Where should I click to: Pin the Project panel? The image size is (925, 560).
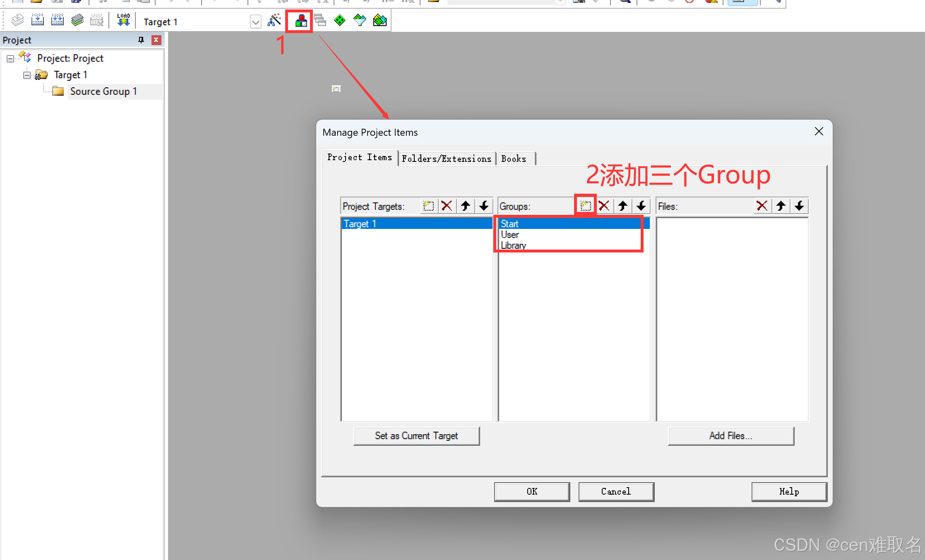tap(141, 40)
